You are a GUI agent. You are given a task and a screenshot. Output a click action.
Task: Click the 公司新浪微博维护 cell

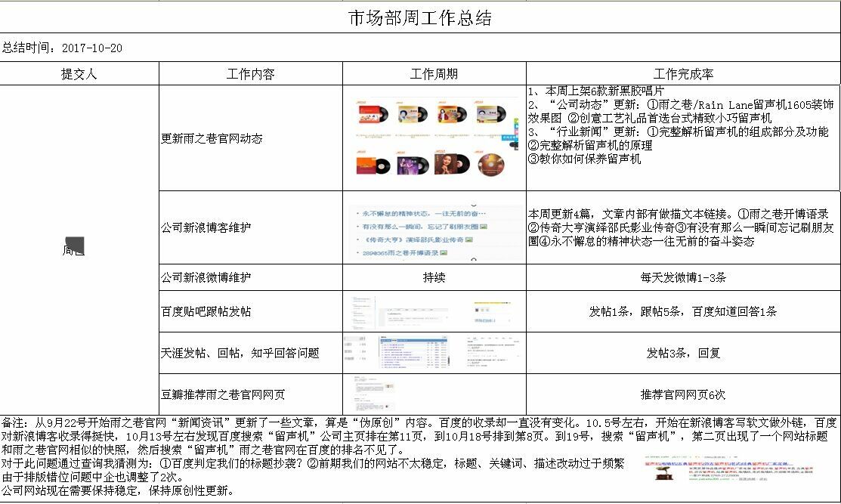[250, 277]
